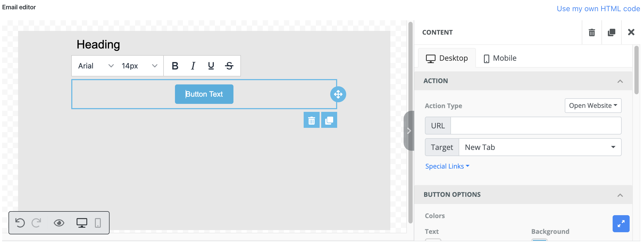The height and width of the screenshot is (245, 644).
Task: Delete the button block using its trash icon
Action: coord(311,120)
